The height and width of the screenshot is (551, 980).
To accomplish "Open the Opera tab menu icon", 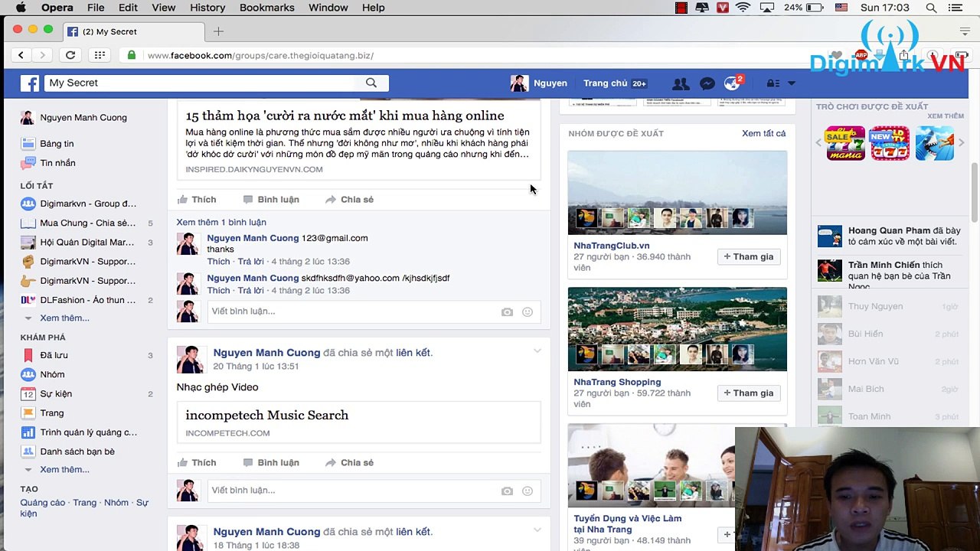I will 965,31.
